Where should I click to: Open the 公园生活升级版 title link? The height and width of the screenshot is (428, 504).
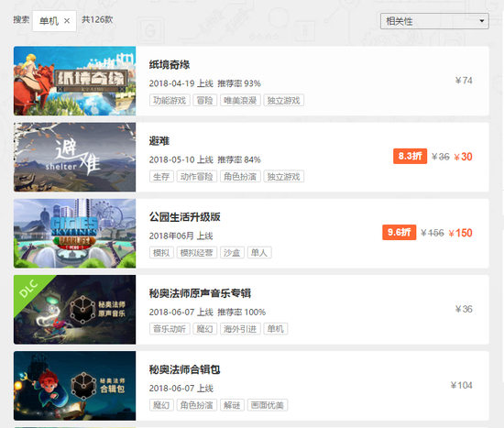(x=184, y=217)
